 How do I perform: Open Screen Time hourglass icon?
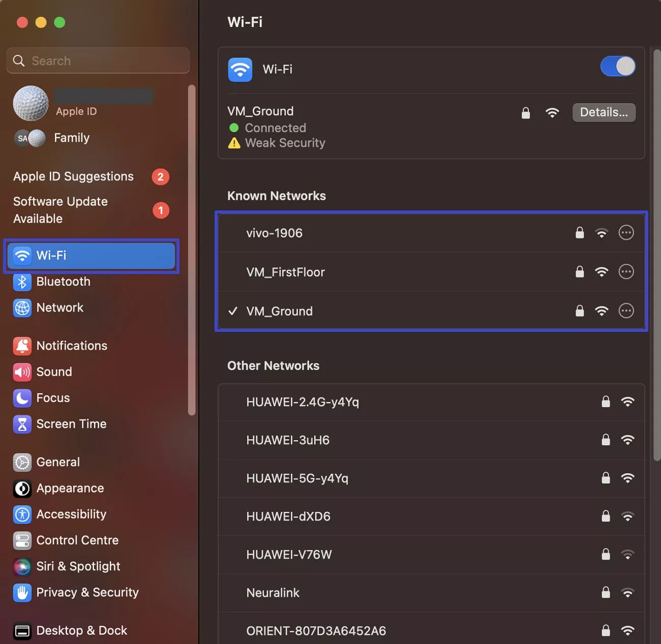(x=22, y=424)
